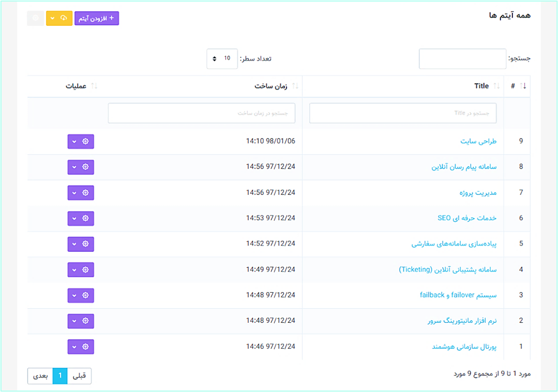Click the 'بعدی' next page button
This screenshot has width=558, height=392.
tap(40, 376)
